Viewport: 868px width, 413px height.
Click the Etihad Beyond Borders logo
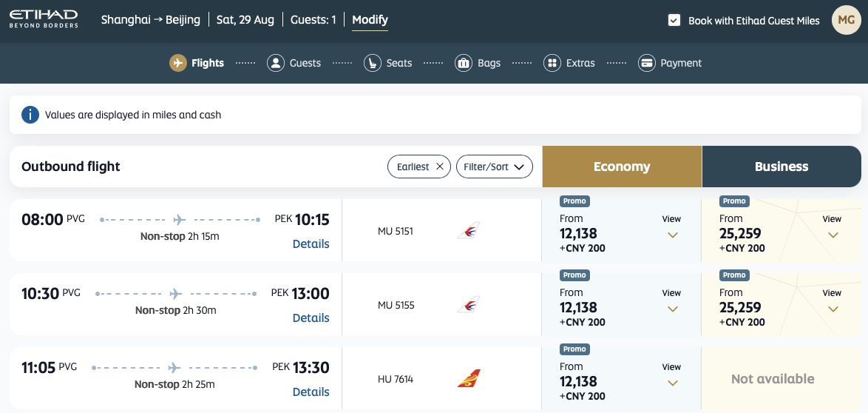click(44, 19)
